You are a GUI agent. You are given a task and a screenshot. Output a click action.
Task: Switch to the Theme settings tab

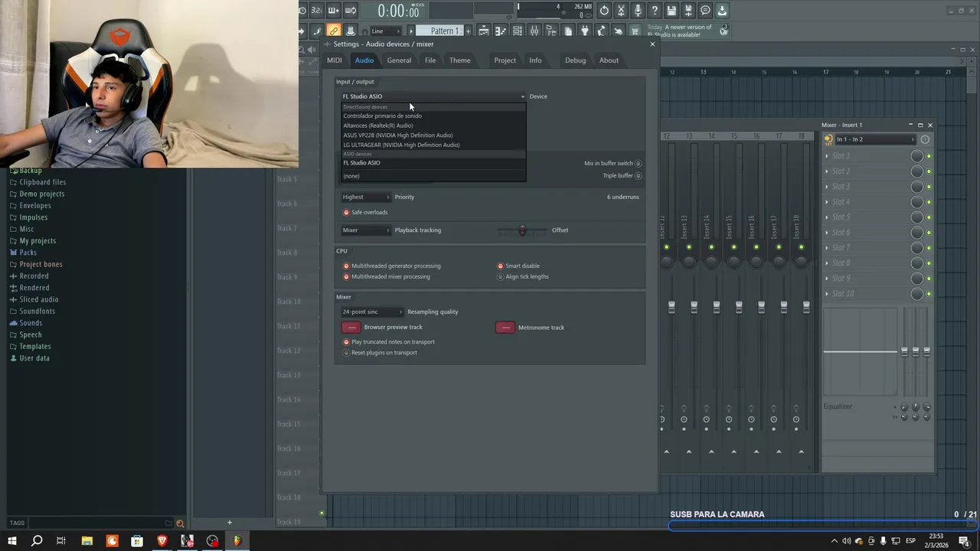coord(460,60)
